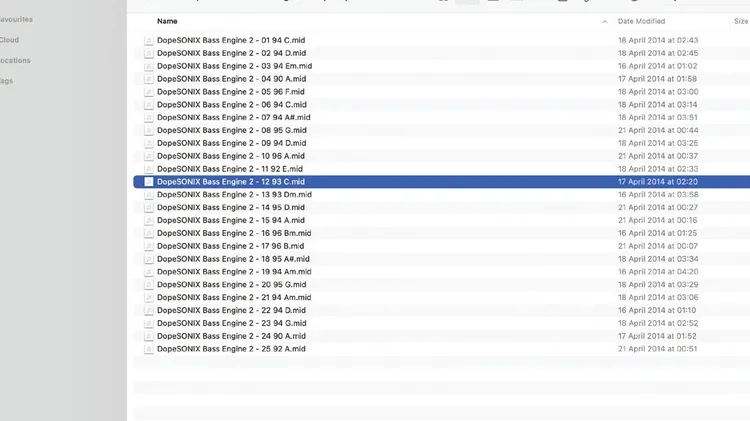The image size is (750, 421).
Task: Click date '17 April 2014 at 01:52'
Action: coord(657,336)
